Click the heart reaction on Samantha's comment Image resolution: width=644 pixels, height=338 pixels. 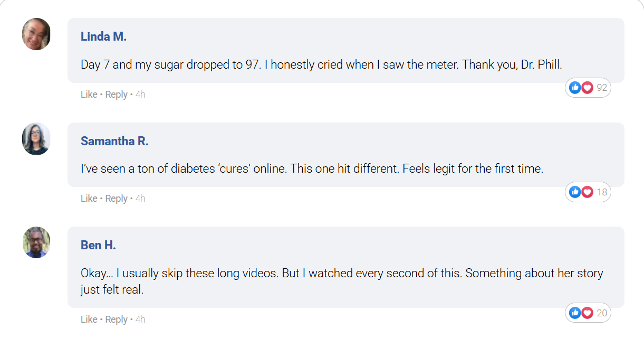point(587,192)
